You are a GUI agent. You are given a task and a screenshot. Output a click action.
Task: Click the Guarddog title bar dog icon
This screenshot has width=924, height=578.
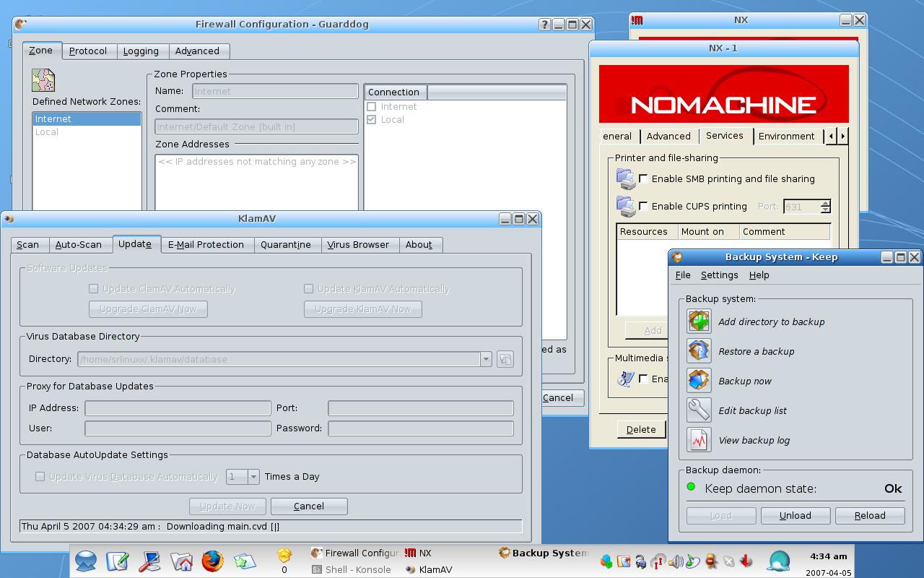tap(21, 24)
